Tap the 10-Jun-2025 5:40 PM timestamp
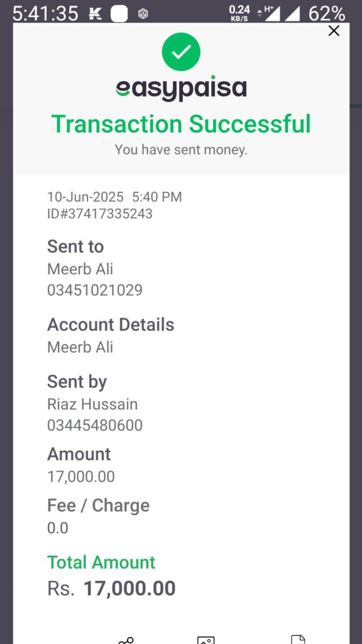Screen dimensions: 362x644 (x=114, y=197)
